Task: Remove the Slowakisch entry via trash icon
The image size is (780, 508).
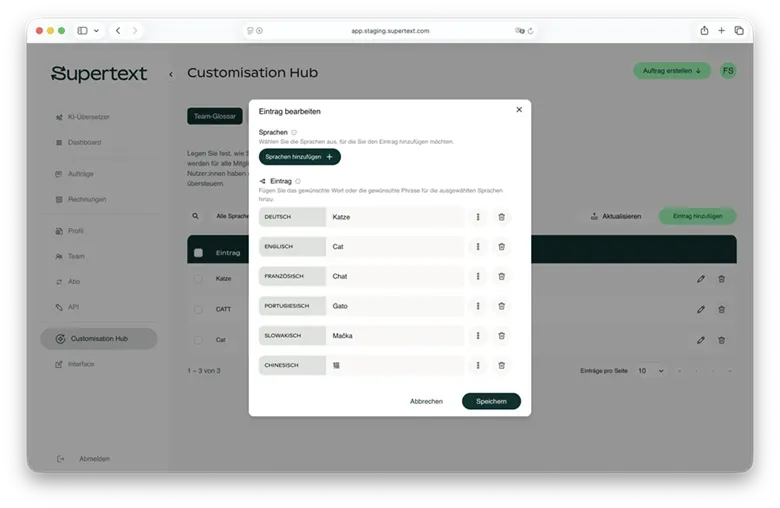Action: [501, 336]
